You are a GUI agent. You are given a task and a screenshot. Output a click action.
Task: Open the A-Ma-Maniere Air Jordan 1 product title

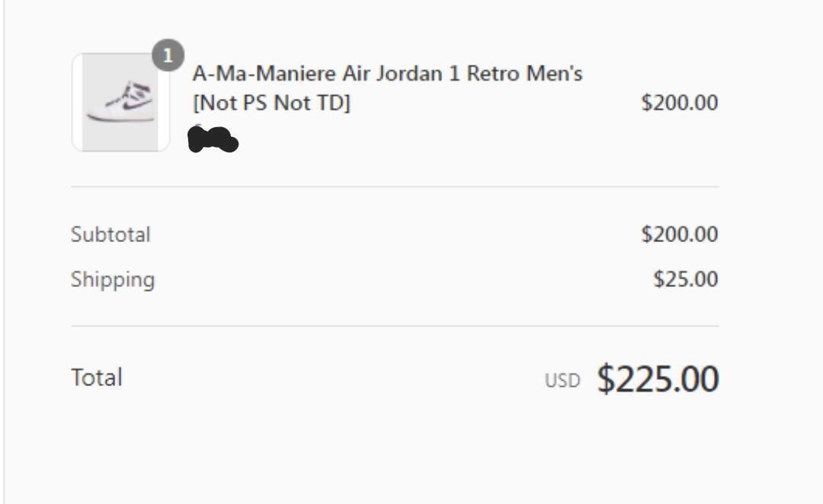click(x=387, y=75)
